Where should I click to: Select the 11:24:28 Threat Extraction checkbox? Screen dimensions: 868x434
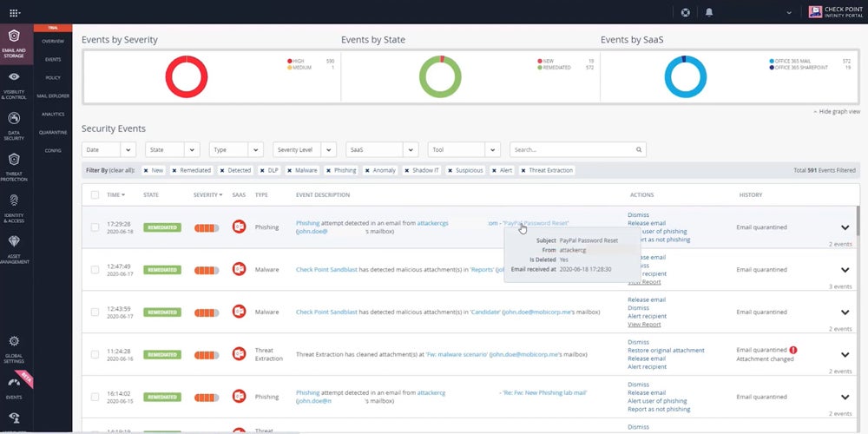[95, 354]
